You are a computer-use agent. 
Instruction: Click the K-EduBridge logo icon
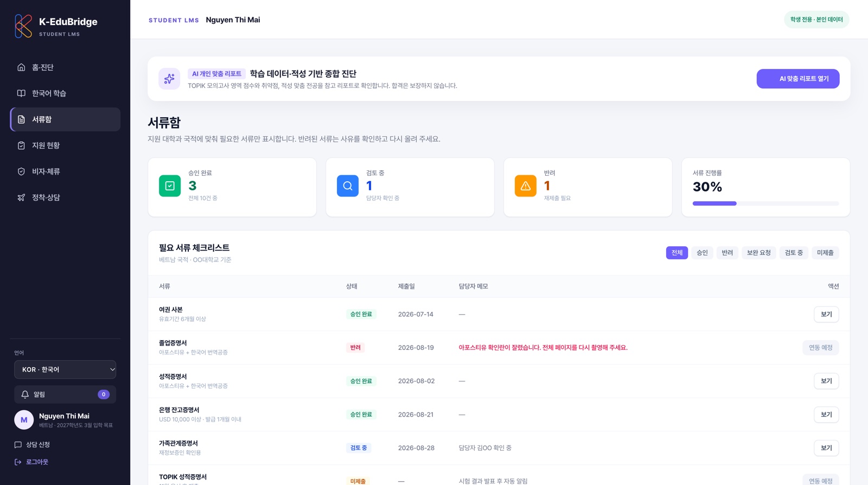23,26
